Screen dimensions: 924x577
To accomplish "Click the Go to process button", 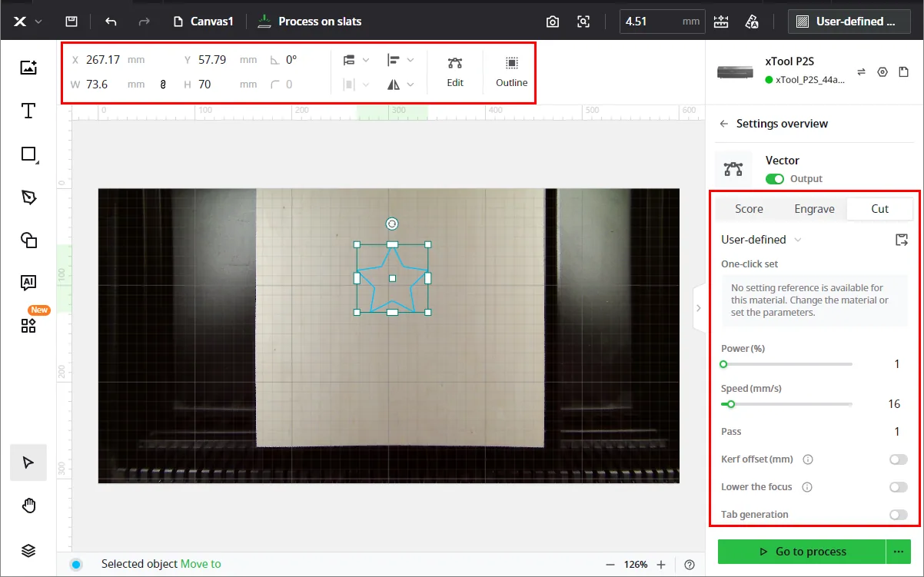I will pos(802,552).
